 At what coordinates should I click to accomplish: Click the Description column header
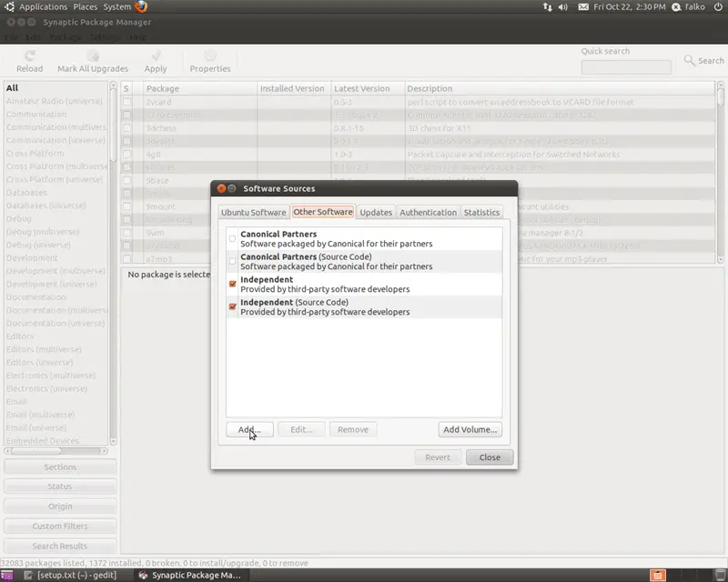click(560, 88)
